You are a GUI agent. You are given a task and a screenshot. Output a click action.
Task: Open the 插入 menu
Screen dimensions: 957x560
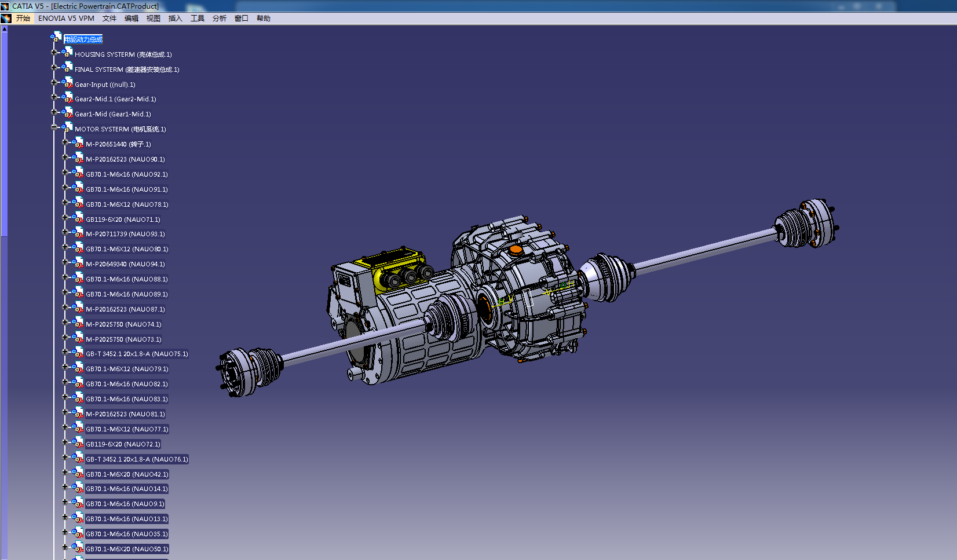click(176, 19)
